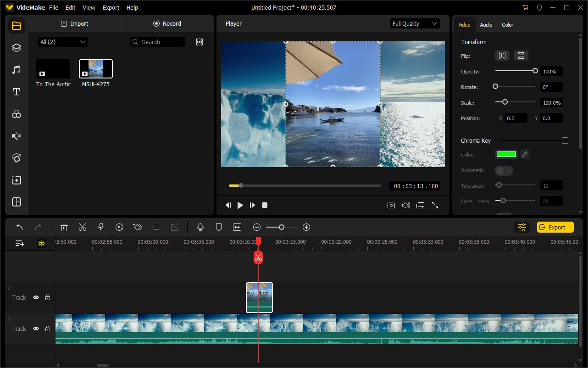588x368 pixels.
Task: Expand the All (2) media filter dropdown
Action: (62, 41)
